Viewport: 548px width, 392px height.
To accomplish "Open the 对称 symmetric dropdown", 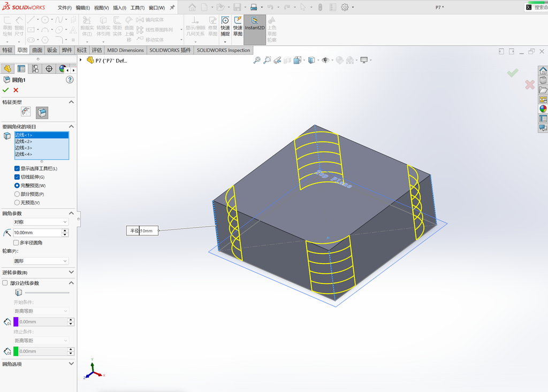I will (41, 222).
